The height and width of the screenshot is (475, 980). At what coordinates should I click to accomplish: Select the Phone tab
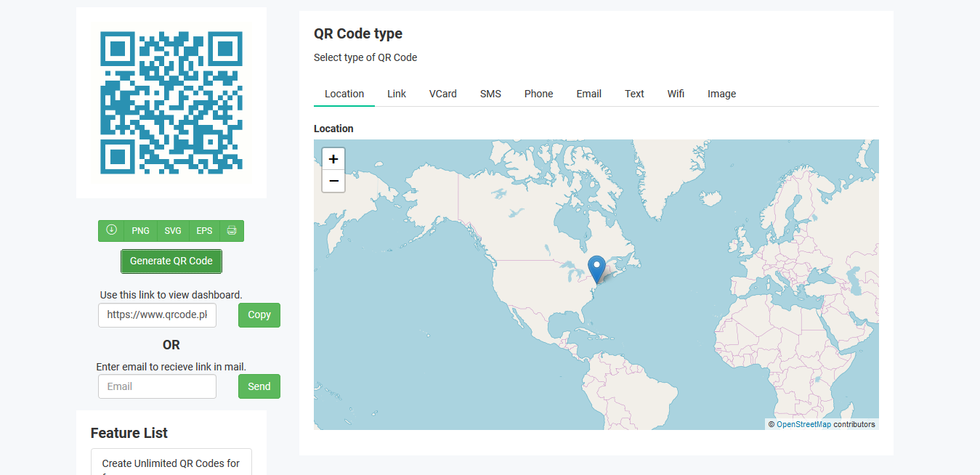point(538,93)
